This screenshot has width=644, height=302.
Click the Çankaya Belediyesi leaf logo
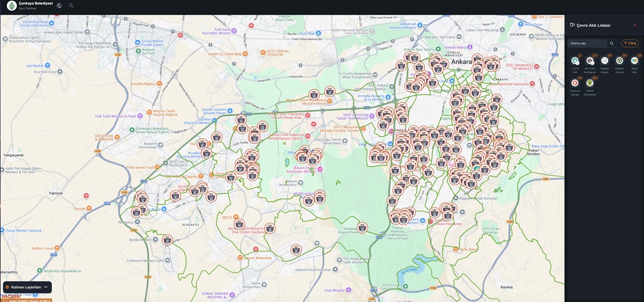point(11,5)
